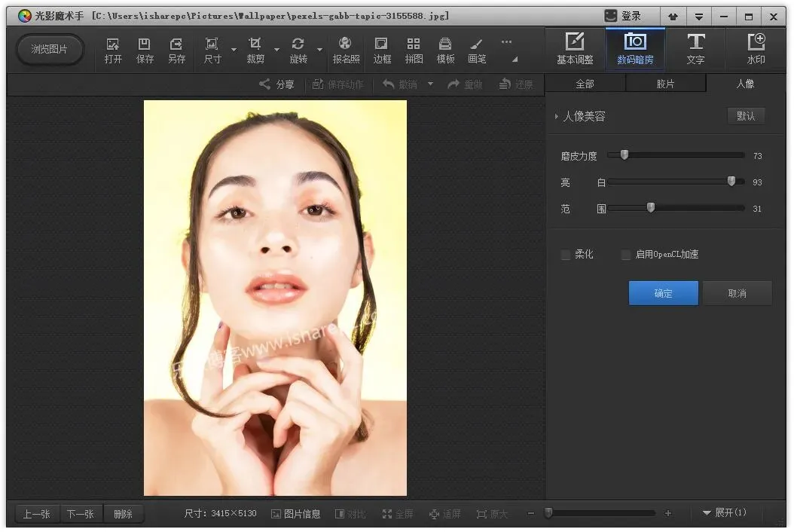Switch to the 全部 (All) tab
The width and height of the screenshot is (794, 532).
[585, 84]
